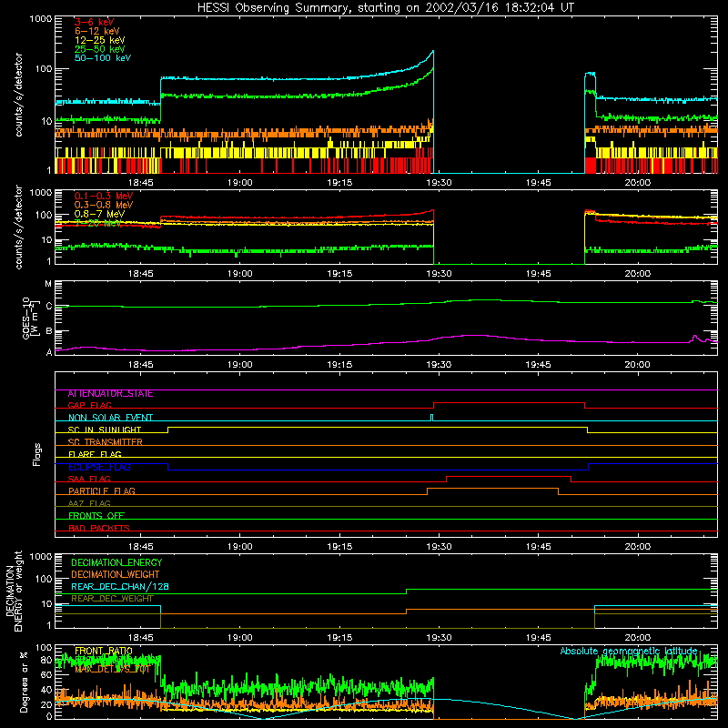Select the NON_SOLAR_EVENT flag label

point(110,418)
